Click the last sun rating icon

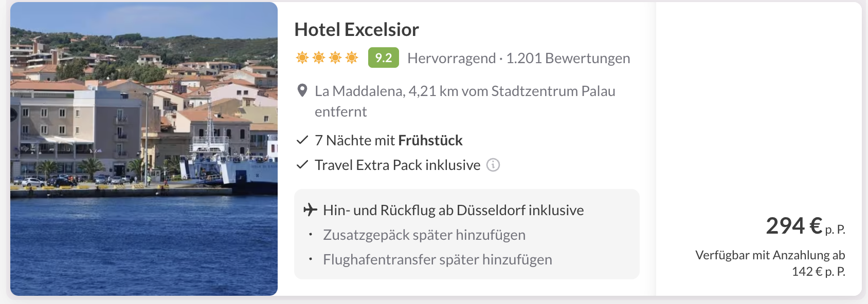(352, 58)
